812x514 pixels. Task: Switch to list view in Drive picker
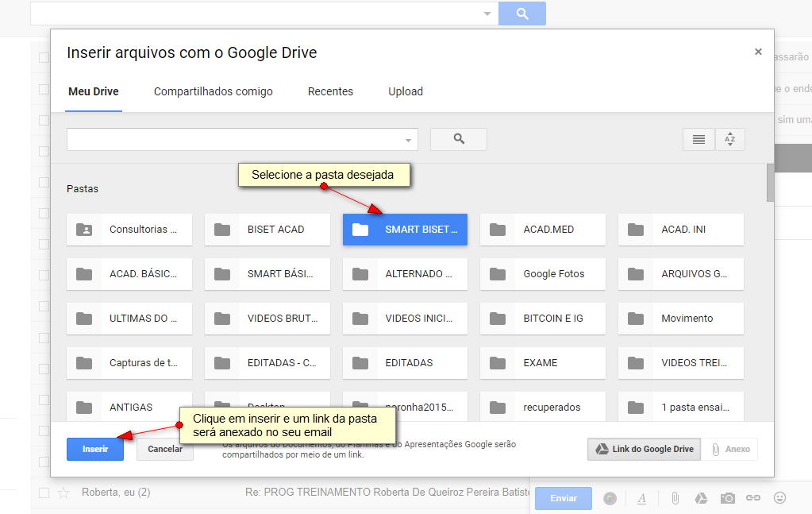[698, 139]
